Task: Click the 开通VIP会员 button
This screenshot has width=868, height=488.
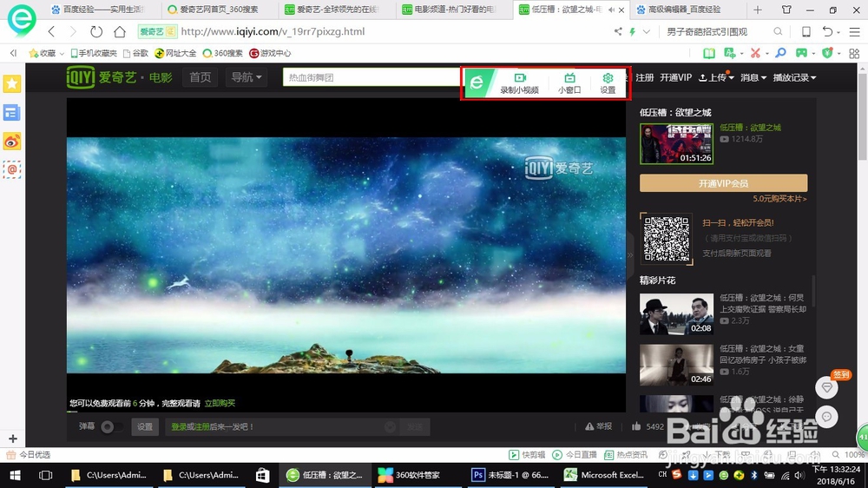Action: tap(723, 183)
